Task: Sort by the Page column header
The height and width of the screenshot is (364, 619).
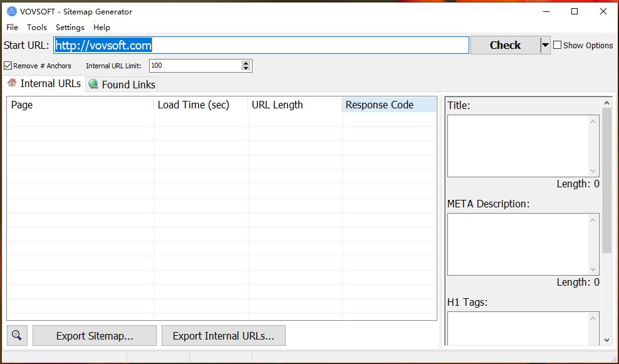Action: pyautogui.click(x=81, y=105)
